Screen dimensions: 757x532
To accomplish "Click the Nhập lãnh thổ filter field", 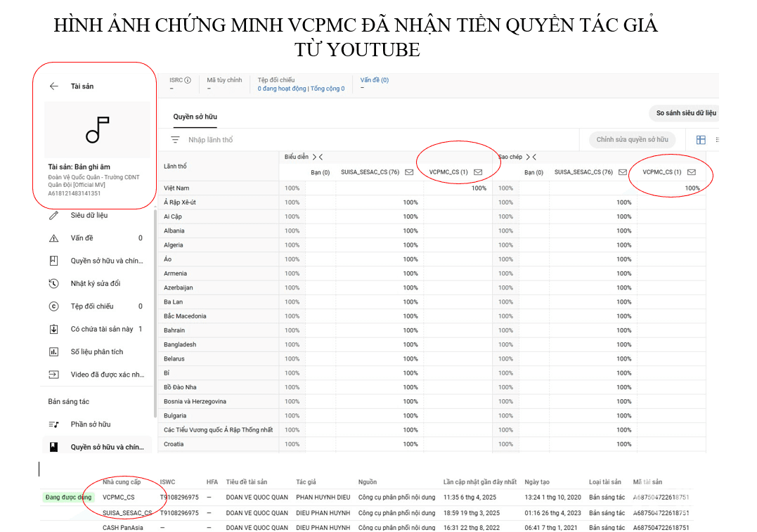I will [210, 140].
